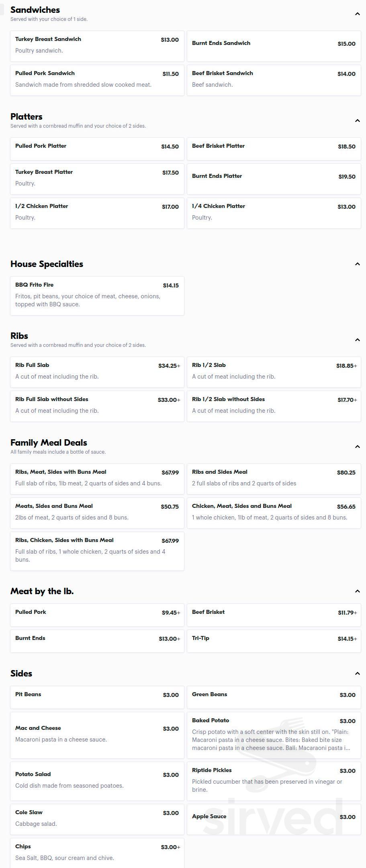Viewport: 366px width, 868px height.
Task: Collapse the Family Meal Deals section
Action: (357, 446)
